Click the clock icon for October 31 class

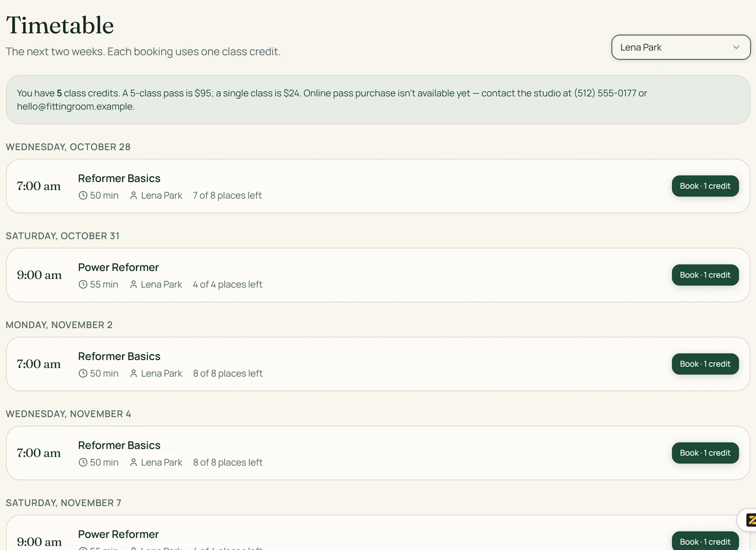click(x=83, y=284)
